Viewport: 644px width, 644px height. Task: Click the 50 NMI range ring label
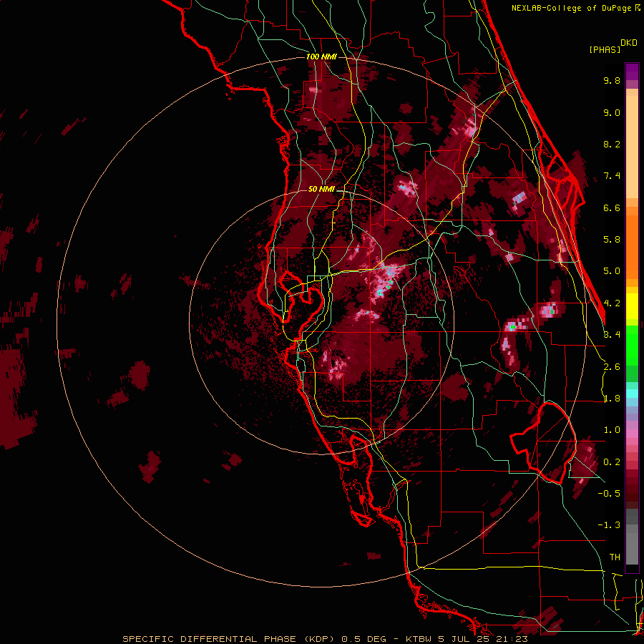[x=321, y=189]
